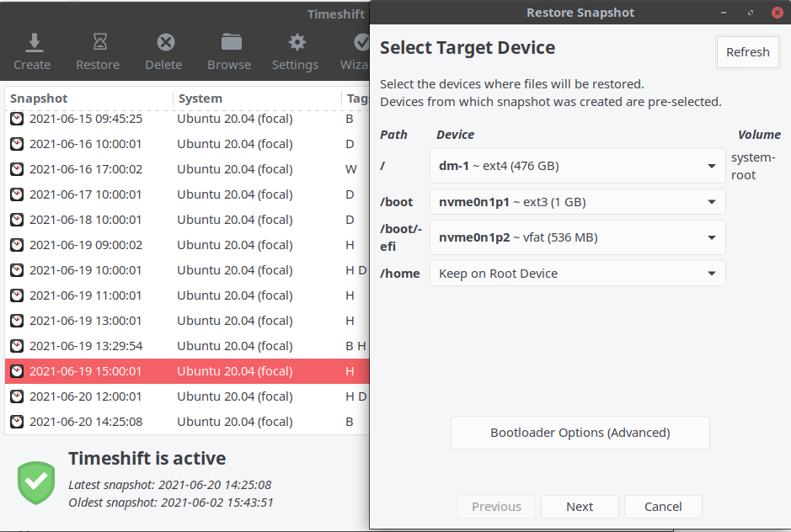The width and height of the screenshot is (791, 532).
Task: Cancel the Restore Snapshot dialog
Action: (663, 507)
